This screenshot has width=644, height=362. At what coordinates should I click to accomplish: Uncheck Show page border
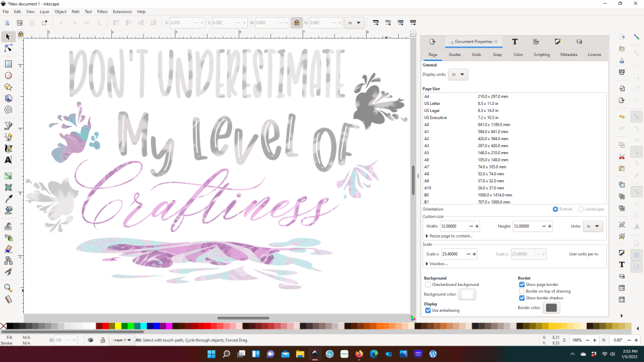pyautogui.click(x=522, y=285)
